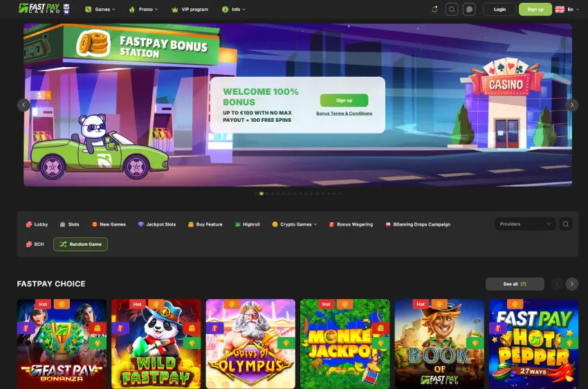
Task: Click the Welcome 100% Bonus headline
Action: 261,97
